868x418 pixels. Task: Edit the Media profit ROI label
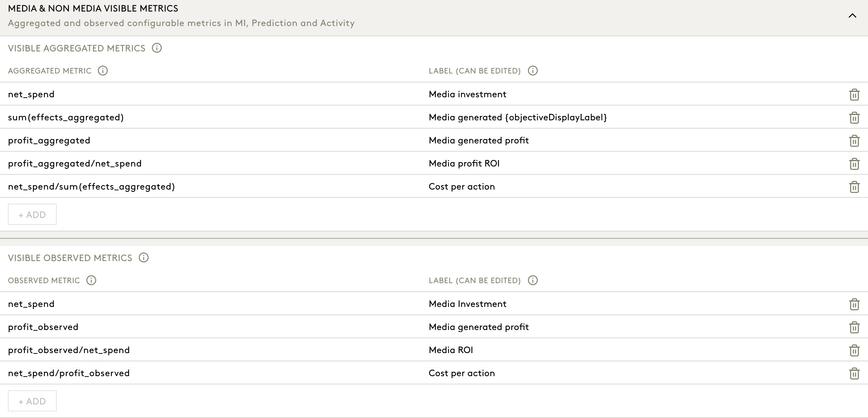point(464,164)
